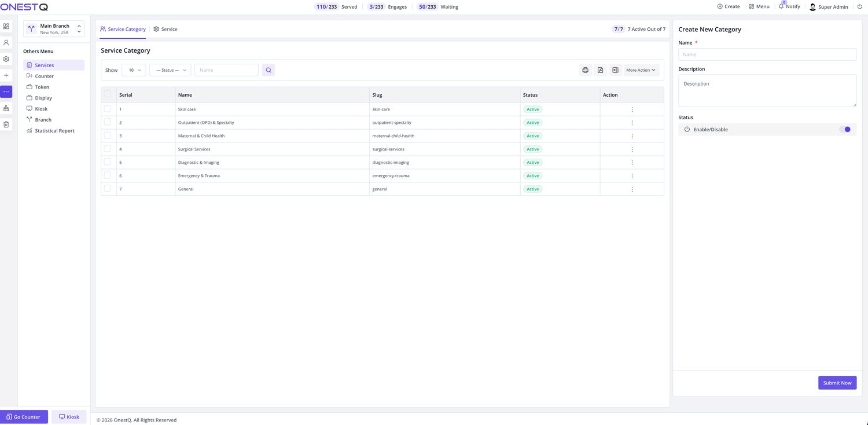Expand the More Action dropdown

point(641,70)
